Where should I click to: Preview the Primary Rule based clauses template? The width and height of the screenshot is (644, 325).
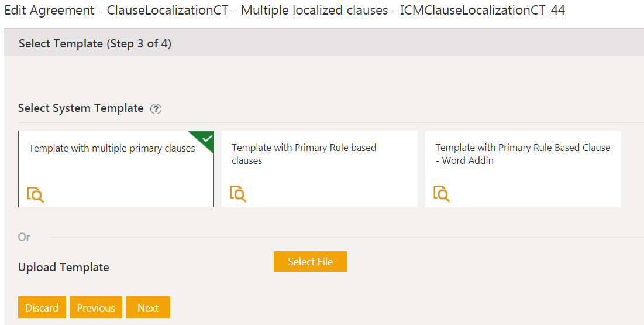[x=238, y=194]
